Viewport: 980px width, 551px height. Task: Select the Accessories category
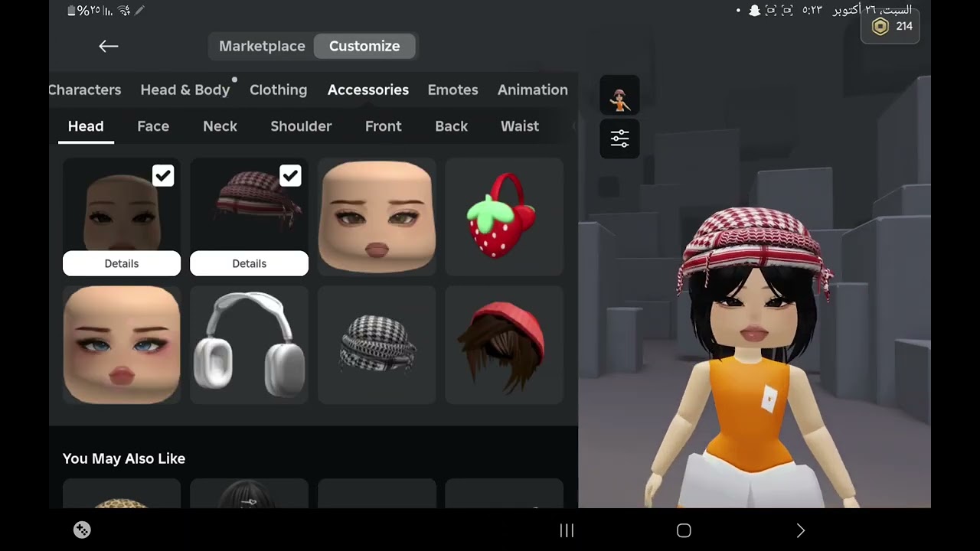pos(368,90)
